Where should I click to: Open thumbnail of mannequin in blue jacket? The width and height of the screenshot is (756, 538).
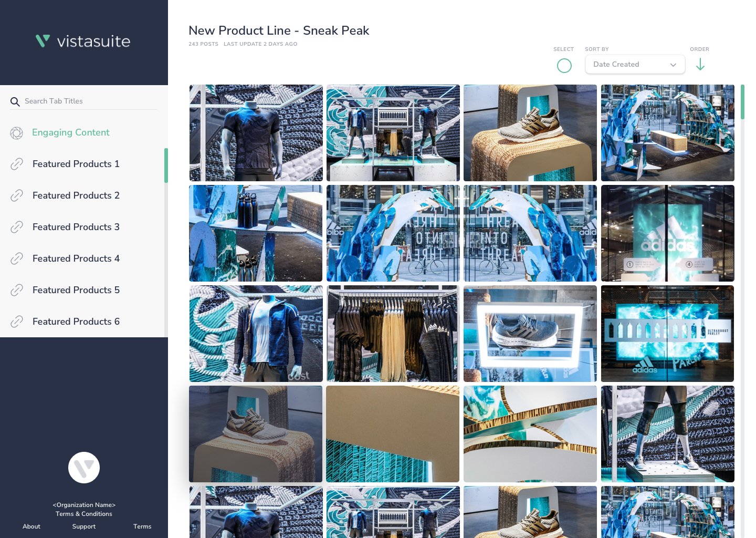point(256,334)
